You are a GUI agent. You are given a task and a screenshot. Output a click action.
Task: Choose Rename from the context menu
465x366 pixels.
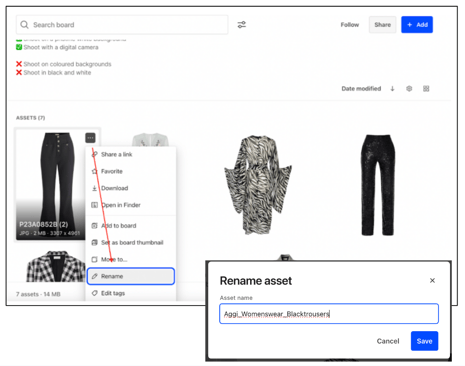tap(131, 276)
